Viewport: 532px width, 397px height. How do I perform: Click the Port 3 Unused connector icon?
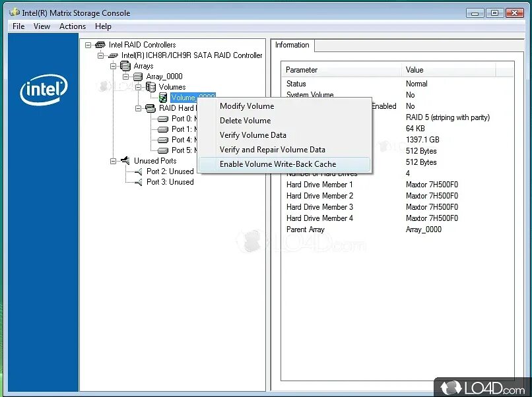coord(139,183)
